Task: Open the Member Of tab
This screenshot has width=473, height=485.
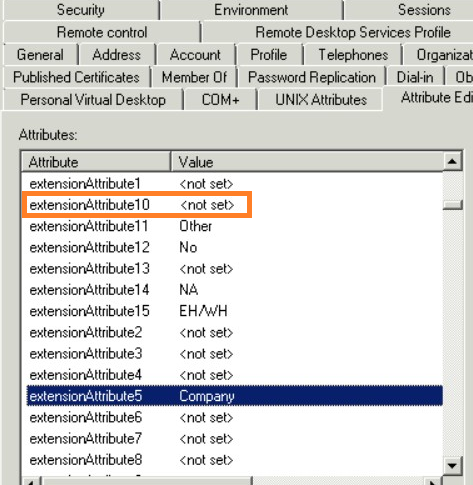Action: pyautogui.click(x=194, y=77)
